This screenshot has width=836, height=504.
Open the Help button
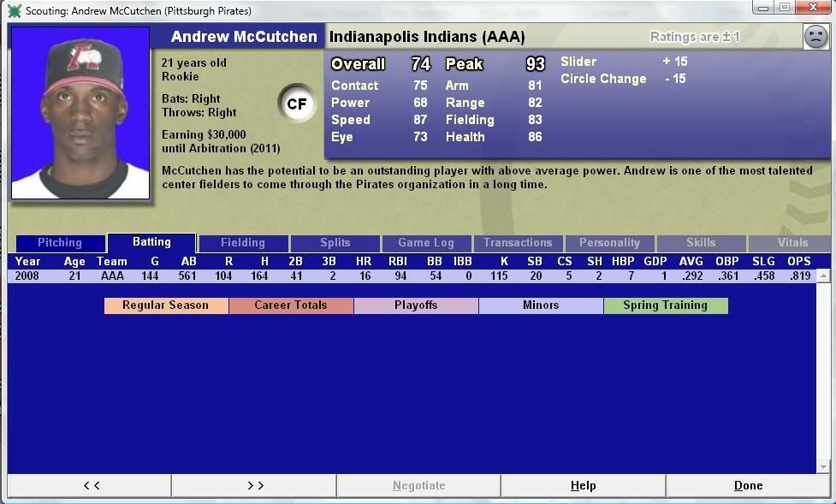point(583,485)
